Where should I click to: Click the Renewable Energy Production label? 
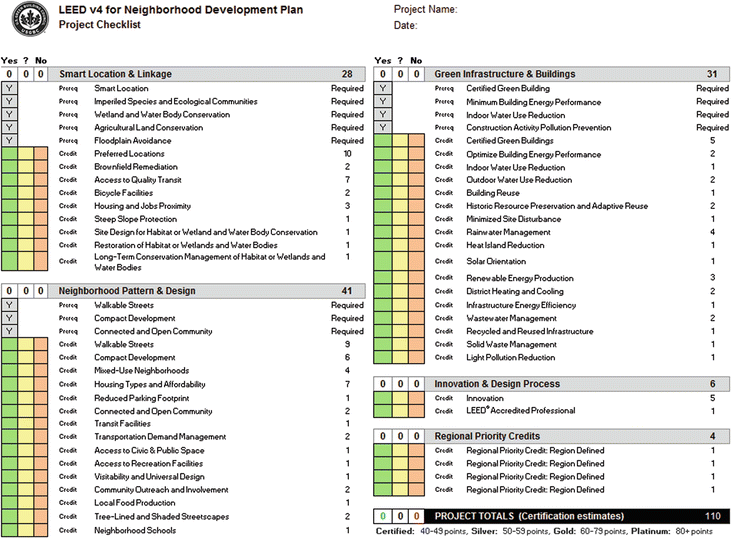click(520, 278)
